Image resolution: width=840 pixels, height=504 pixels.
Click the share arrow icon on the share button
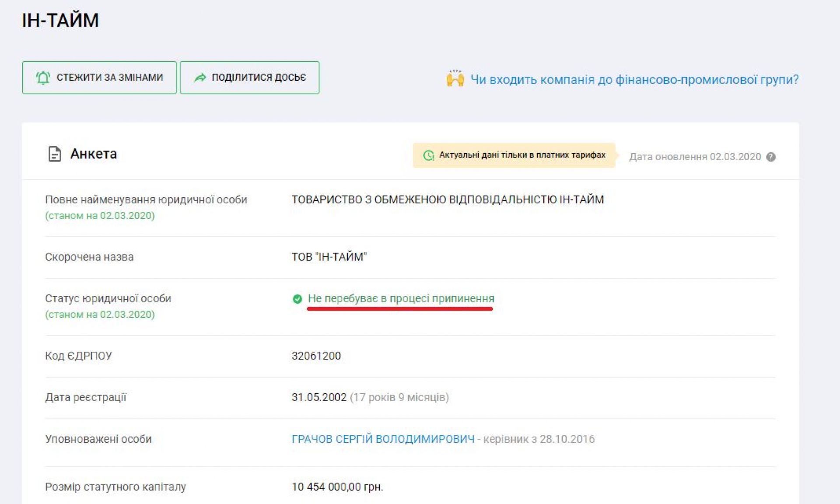coord(200,78)
